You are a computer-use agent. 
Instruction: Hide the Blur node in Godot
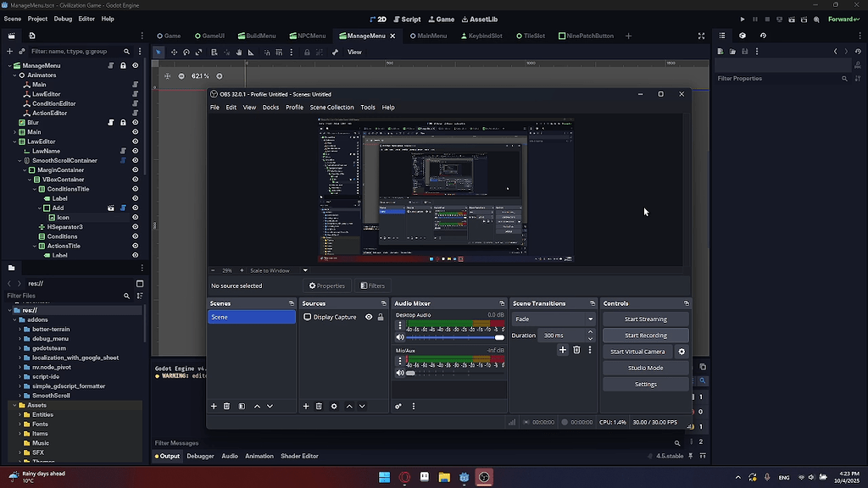[135, 122]
